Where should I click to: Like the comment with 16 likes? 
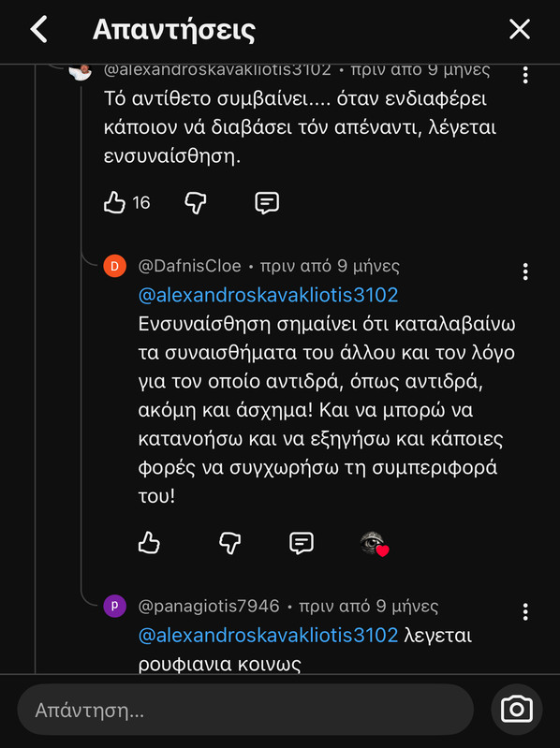point(114,202)
